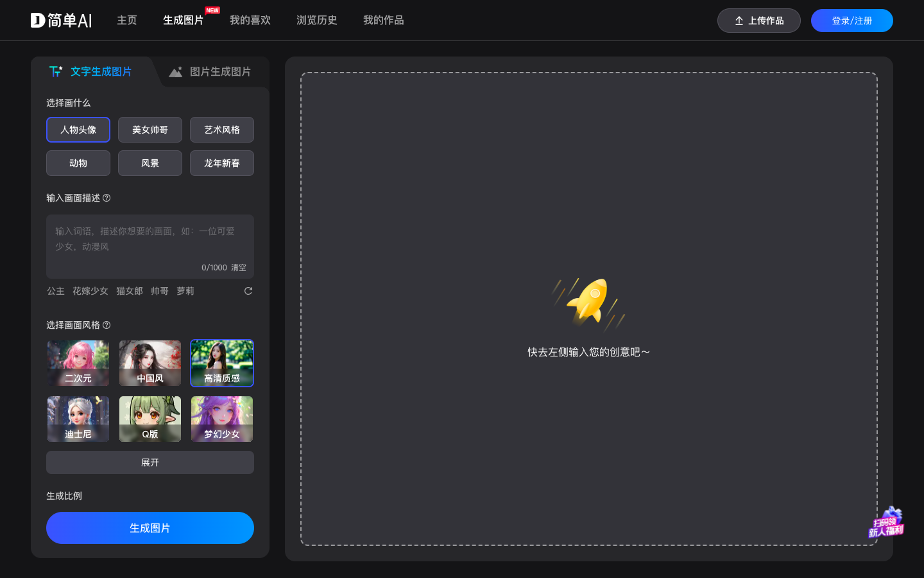Select the 中国风 style thumbnail
924x578 pixels.
tap(150, 363)
